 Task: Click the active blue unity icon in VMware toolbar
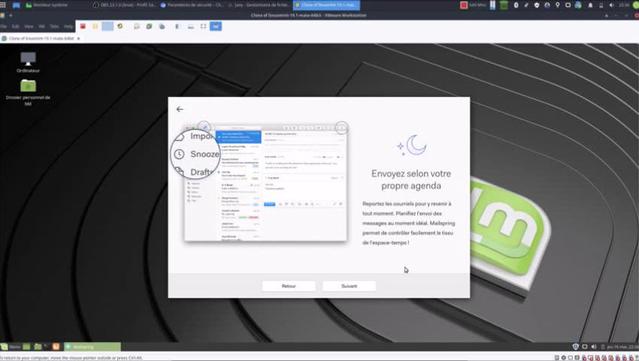point(216,26)
